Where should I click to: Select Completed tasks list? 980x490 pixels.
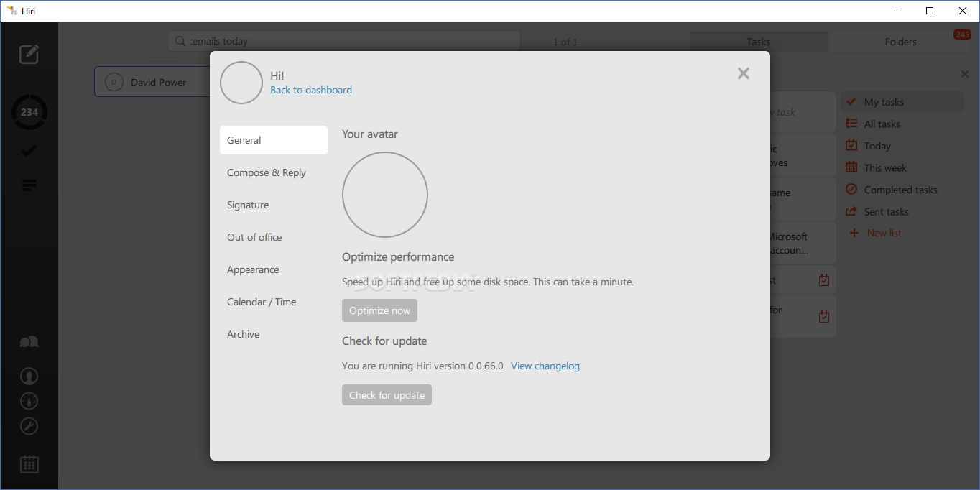pos(901,190)
